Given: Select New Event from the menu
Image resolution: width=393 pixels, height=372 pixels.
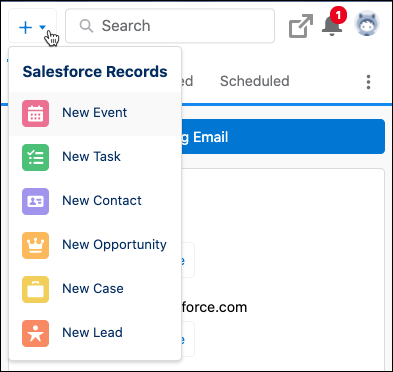Looking at the screenshot, I should [95, 113].
